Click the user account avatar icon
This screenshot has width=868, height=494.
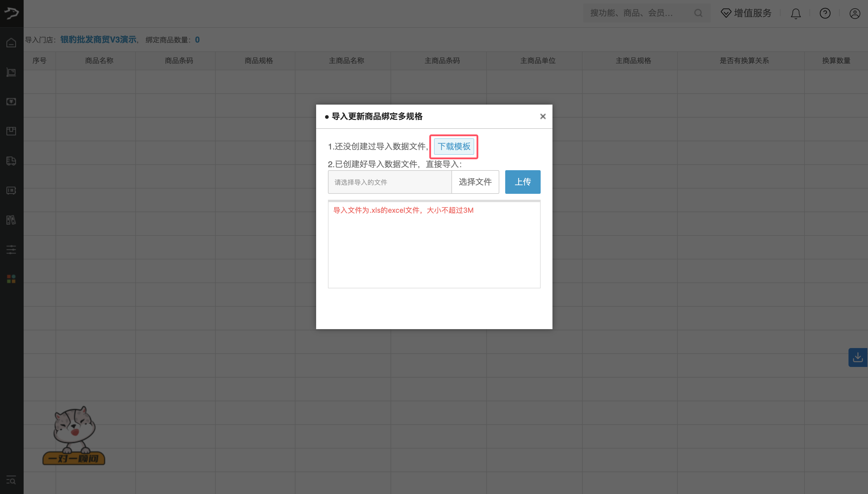854,13
